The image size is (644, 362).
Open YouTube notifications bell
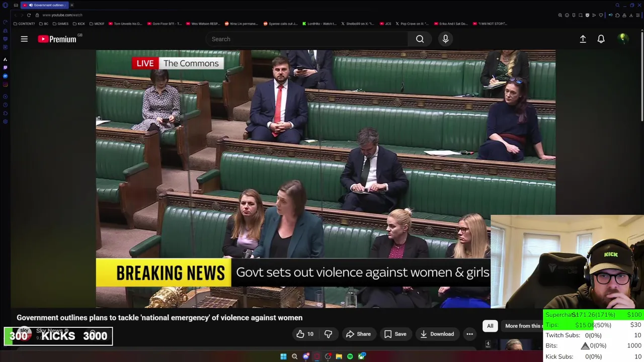[601, 39]
